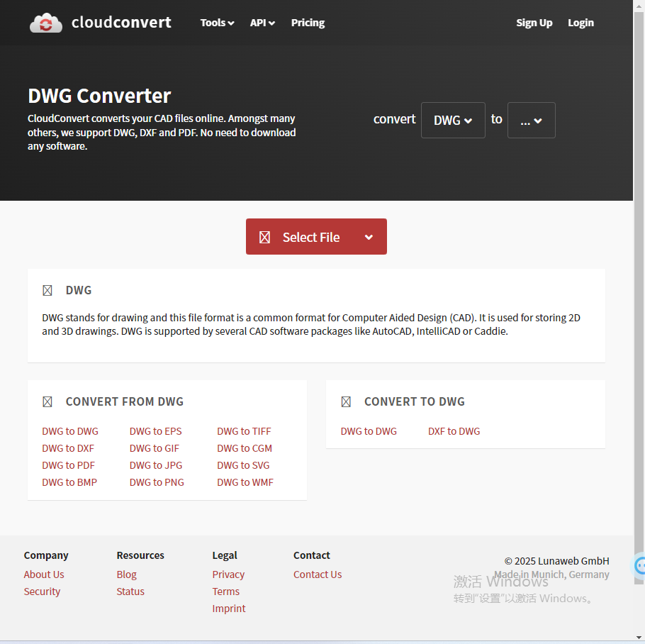
Task: Click the cloudconvert brand name
Action: pyautogui.click(x=121, y=22)
